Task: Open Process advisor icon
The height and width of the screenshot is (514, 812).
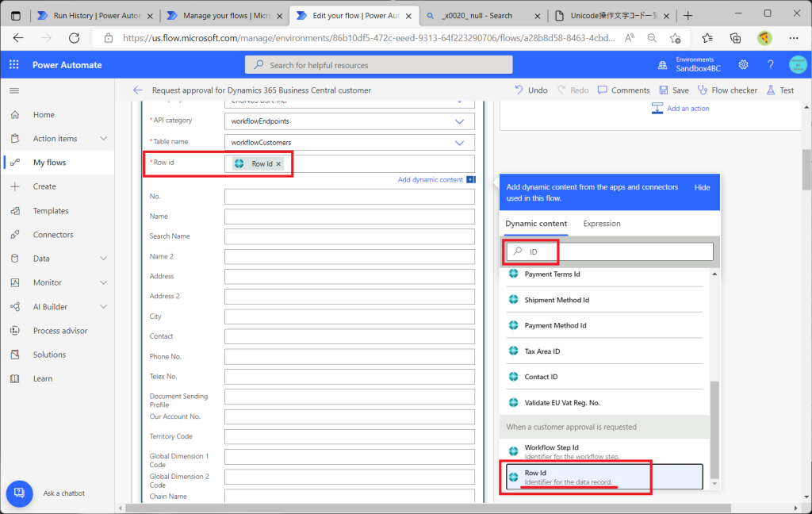Action: click(x=15, y=331)
